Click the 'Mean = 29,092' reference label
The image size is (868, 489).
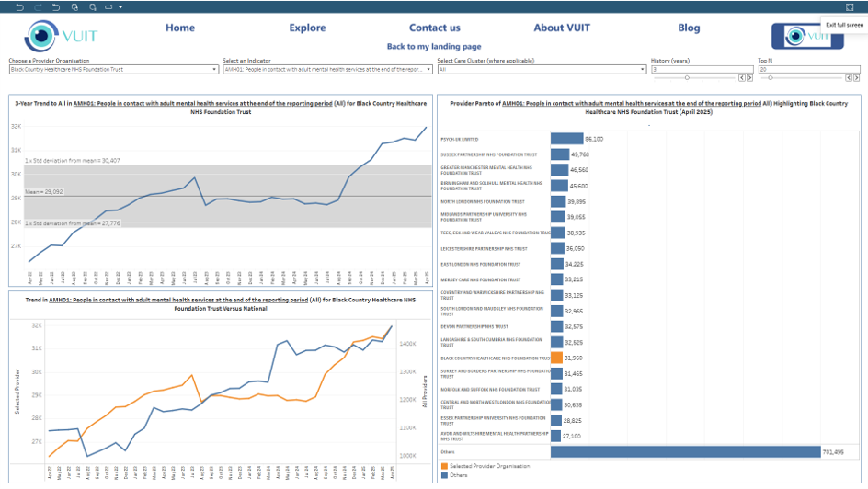44,191
